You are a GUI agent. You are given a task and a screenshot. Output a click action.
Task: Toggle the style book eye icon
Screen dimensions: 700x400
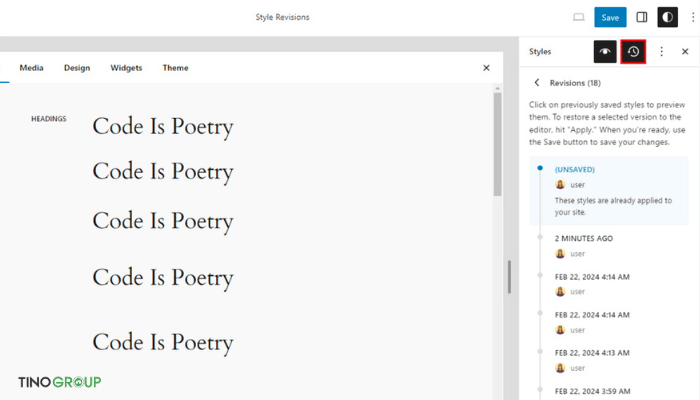point(605,52)
